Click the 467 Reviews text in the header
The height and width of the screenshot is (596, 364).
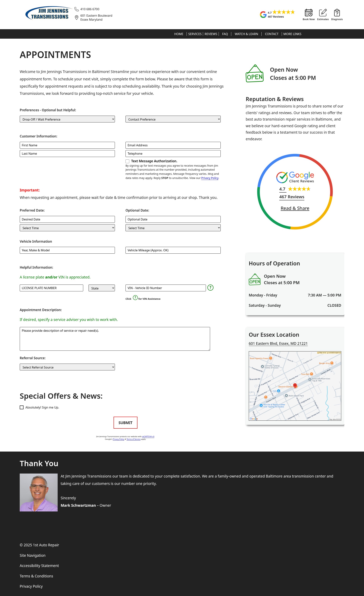pos(275,17)
